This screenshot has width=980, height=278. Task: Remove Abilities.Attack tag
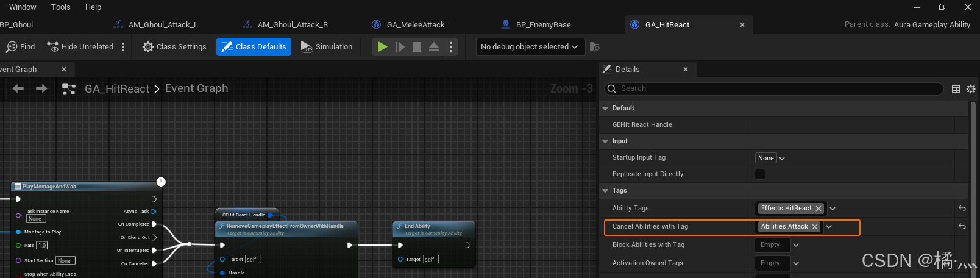pyautogui.click(x=815, y=227)
